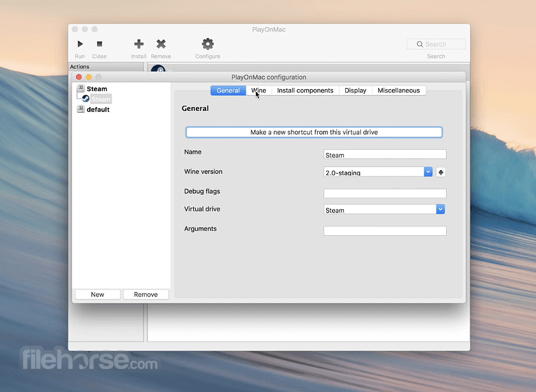This screenshot has height=392, width=536.
Task: Click the Debug flags input field
Action: point(385,194)
